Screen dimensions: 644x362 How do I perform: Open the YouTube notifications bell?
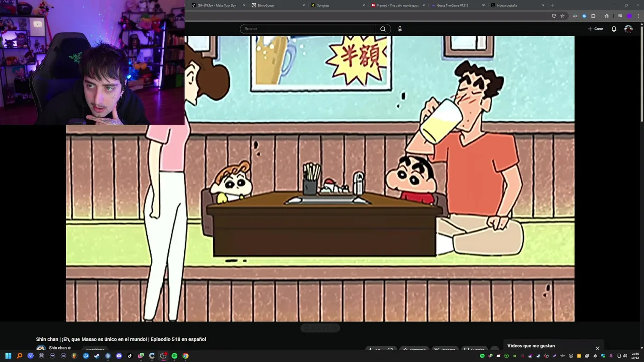pyautogui.click(x=614, y=29)
